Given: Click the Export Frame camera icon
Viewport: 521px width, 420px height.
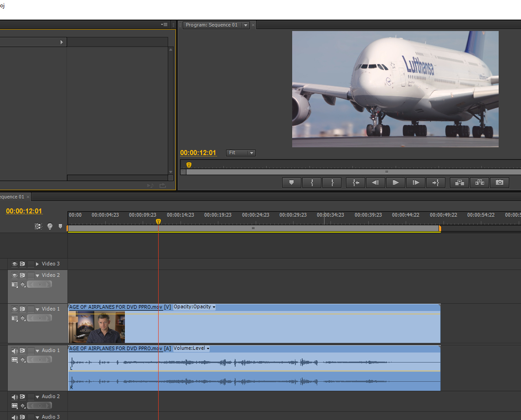Looking at the screenshot, I should coord(499,182).
